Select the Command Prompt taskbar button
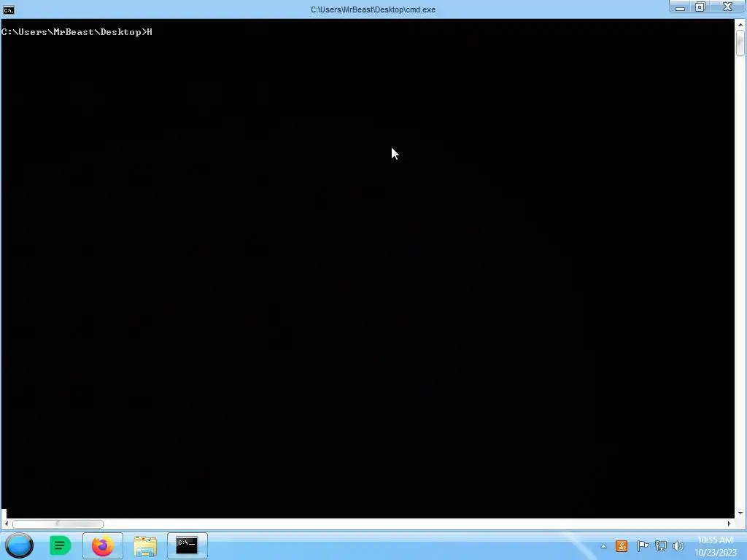The image size is (747, 560). pyautogui.click(x=187, y=545)
